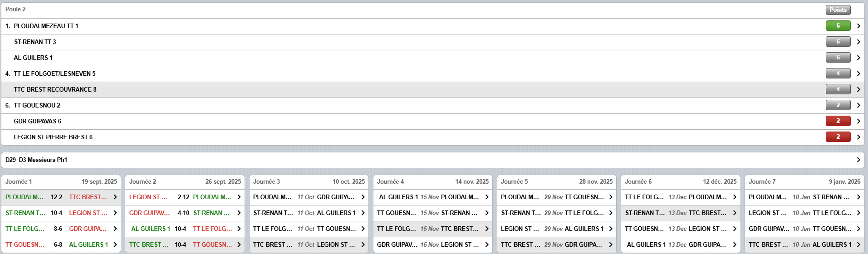868x254 pixels.
Task: Select TTC BREST RECOUVRANCE 8 row
Action: (55, 89)
